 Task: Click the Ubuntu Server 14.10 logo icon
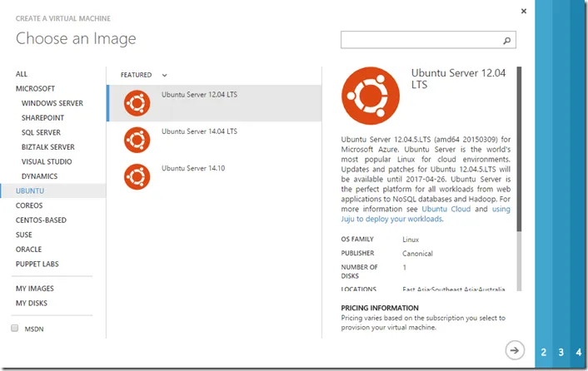click(x=137, y=176)
